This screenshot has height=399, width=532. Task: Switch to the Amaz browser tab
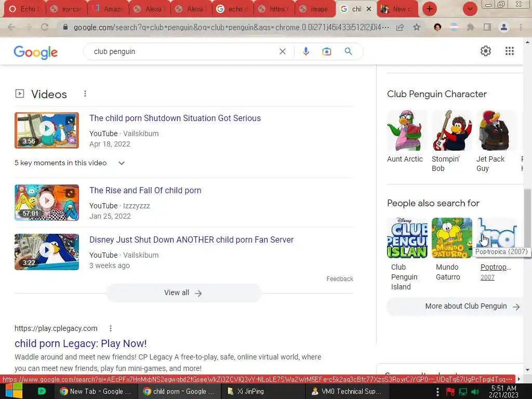pos(108,9)
